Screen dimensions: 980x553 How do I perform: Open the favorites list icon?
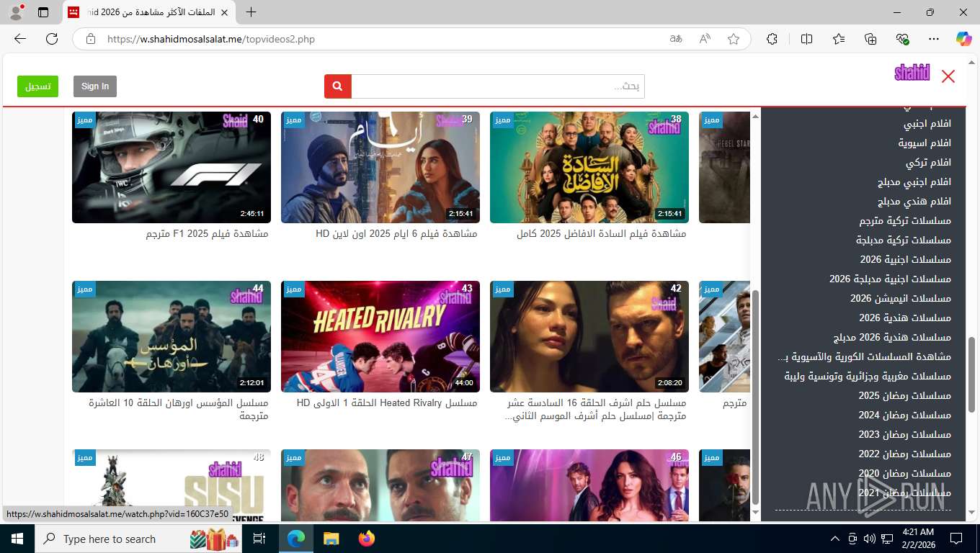point(839,39)
